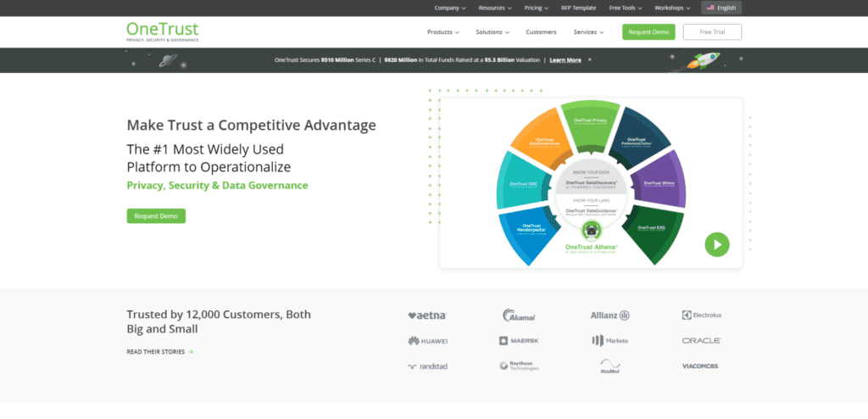Click the Raytheon Technologies logo
Viewport: 868px width, 419px height.
(519, 366)
